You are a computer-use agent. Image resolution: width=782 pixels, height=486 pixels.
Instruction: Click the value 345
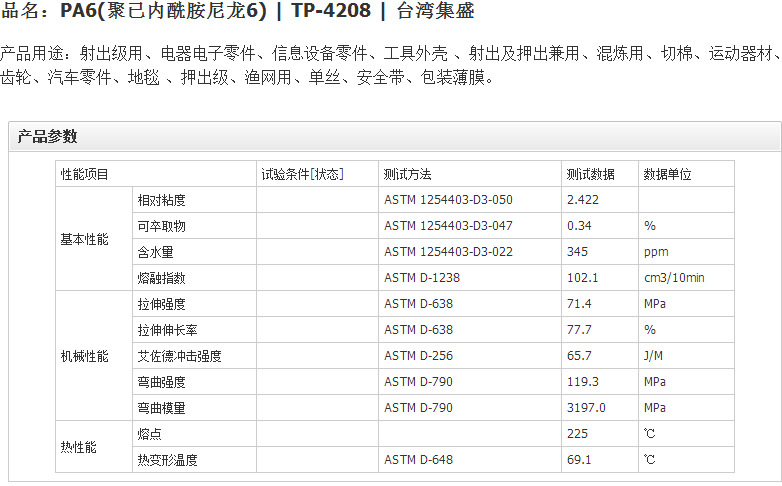[x=578, y=251]
